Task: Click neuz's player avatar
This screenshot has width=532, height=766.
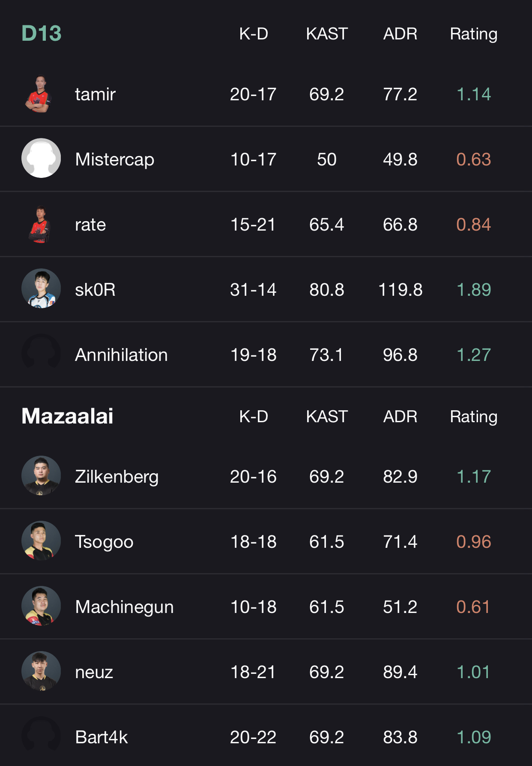Action: (41, 671)
